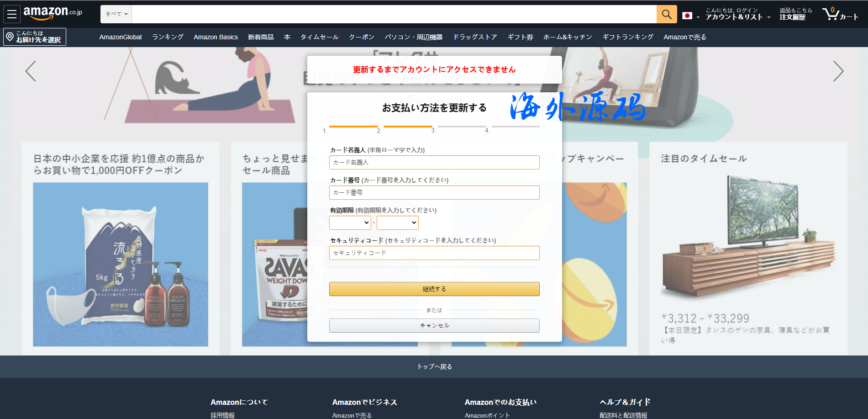The height and width of the screenshot is (419, 868).
Task: Open the タイムセール nav item
Action: tap(319, 37)
